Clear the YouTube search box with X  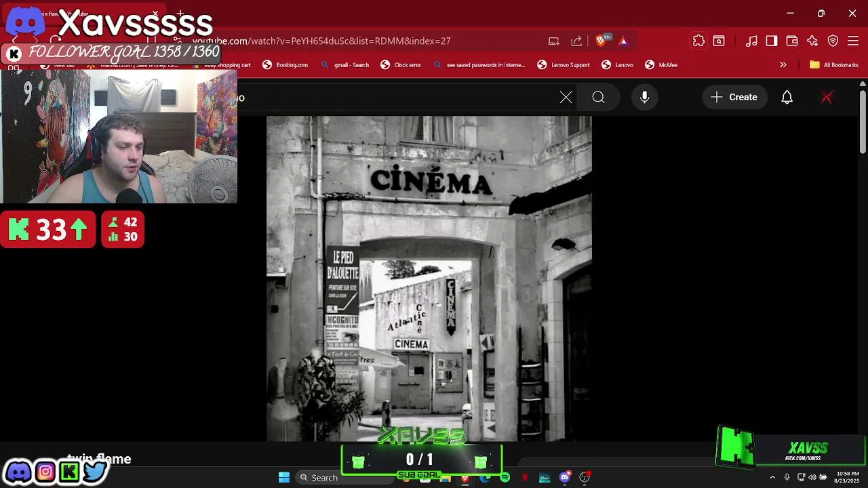coord(566,98)
